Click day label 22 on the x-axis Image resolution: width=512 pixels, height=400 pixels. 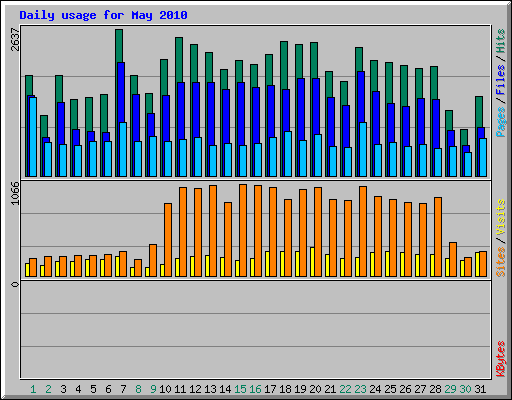click(x=345, y=389)
